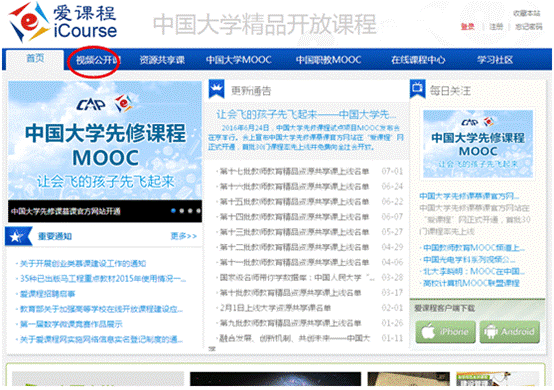Viewport: 554px width, 390px height.
Task: Click the 更新通告 section title
Action: click(x=251, y=91)
